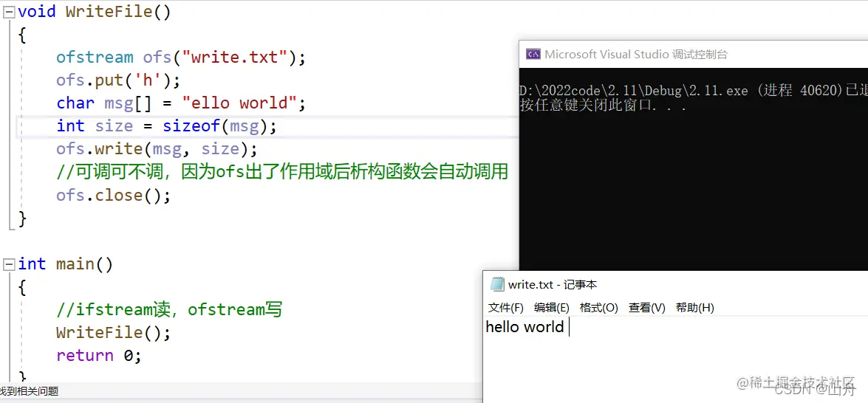Open the 编辑(E) menu in Notepad
This screenshot has height=403, width=868.
(x=551, y=308)
